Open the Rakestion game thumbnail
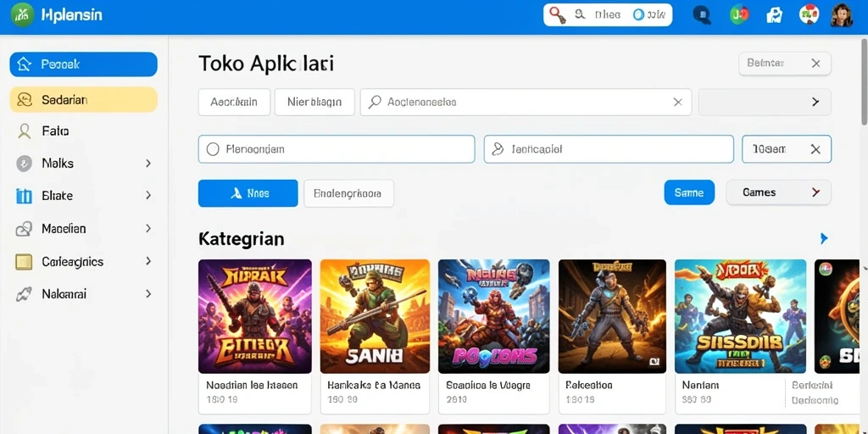Viewport: 868px width, 434px height. [612, 316]
